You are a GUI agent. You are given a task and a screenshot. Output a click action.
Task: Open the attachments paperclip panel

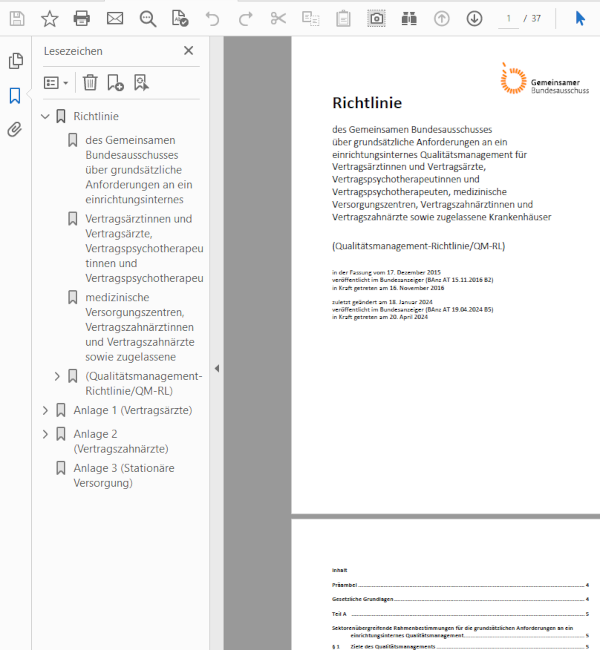[15, 129]
